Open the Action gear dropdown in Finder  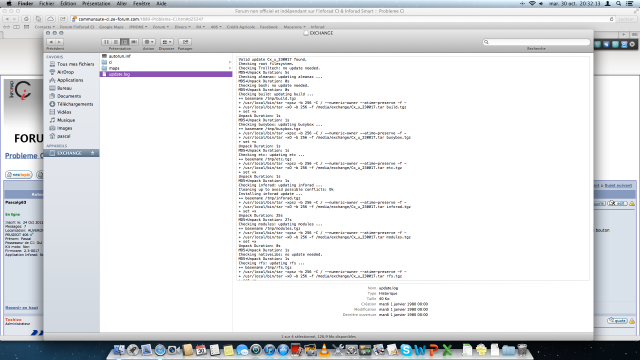click(149, 42)
